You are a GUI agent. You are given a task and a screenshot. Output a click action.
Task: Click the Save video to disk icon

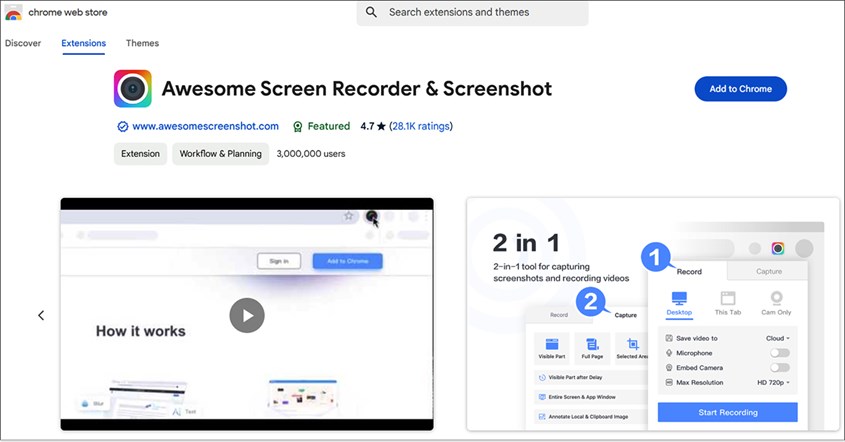click(x=669, y=339)
